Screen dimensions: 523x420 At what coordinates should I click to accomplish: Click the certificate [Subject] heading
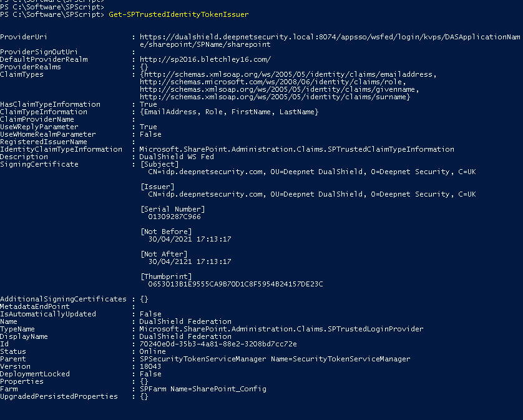159,164
